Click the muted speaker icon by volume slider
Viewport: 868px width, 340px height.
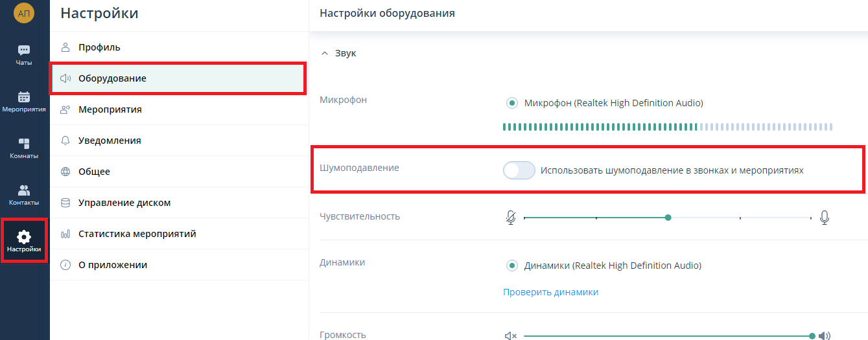pos(511,336)
